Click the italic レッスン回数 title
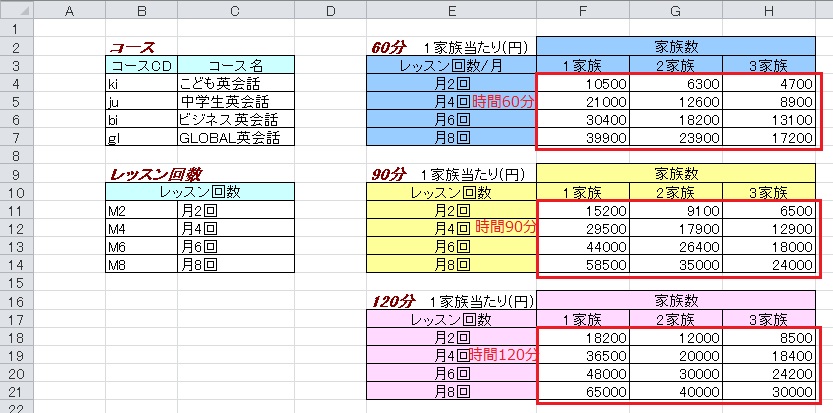 [x=155, y=174]
